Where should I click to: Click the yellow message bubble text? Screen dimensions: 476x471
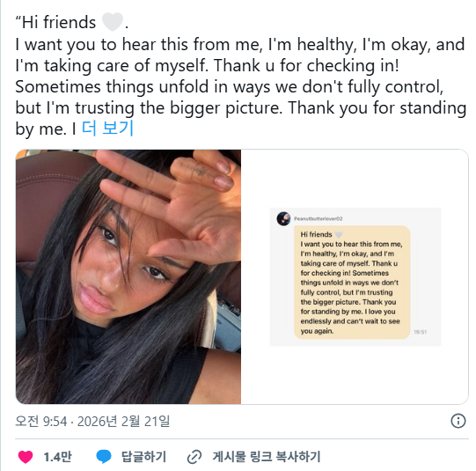click(352, 283)
